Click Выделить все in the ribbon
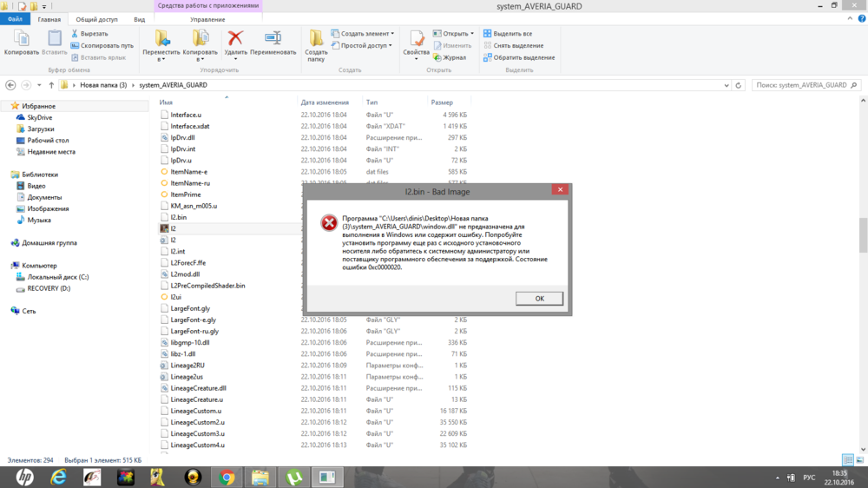The image size is (868, 488). (511, 34)
